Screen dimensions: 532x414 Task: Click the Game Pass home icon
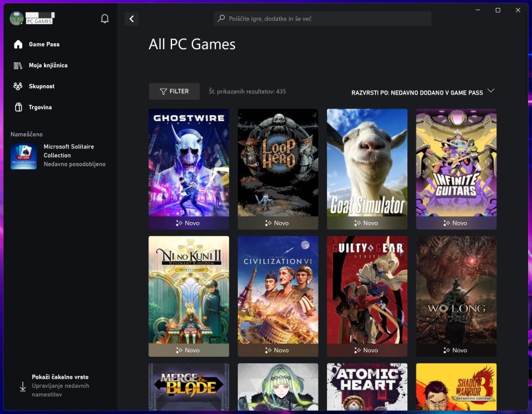coord(18,44)
